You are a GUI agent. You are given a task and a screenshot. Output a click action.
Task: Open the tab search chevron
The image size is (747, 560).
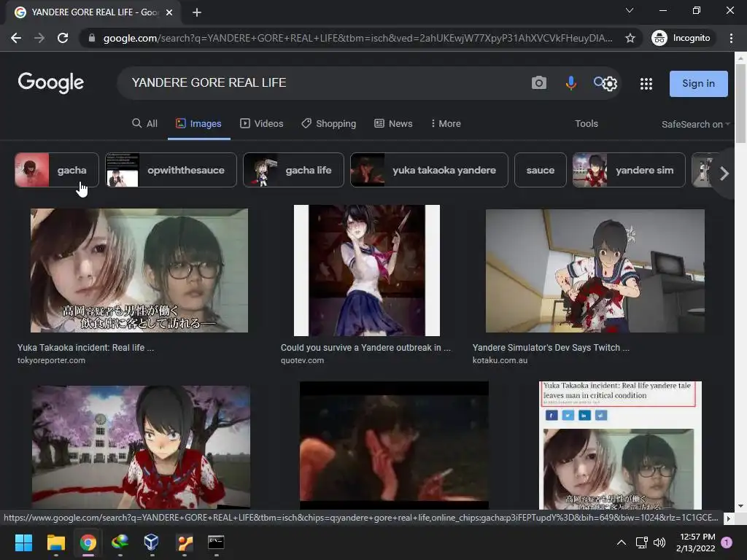[630, 10]
